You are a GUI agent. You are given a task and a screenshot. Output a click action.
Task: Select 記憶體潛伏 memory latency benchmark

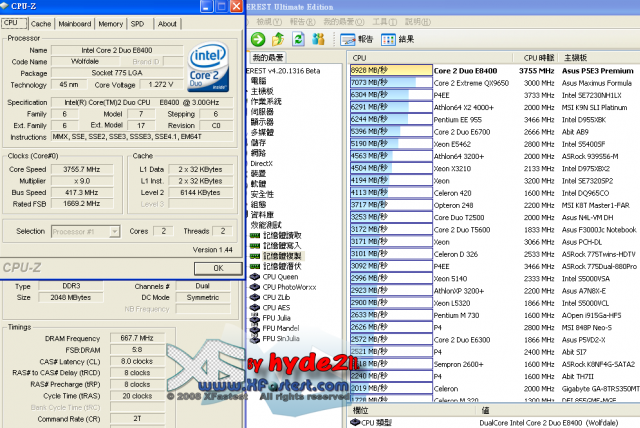point(282,266)
